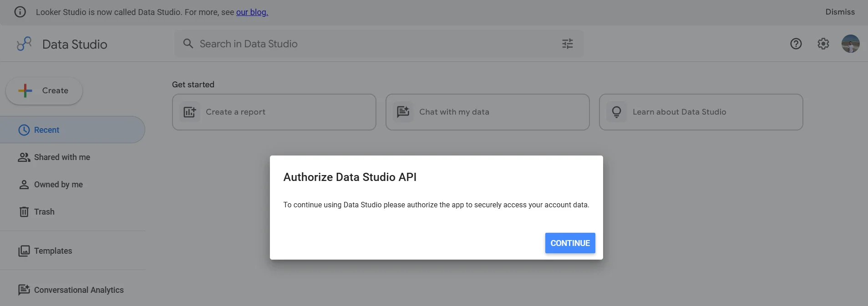Open Owned by me section
The image size is (868, 306).
coord(72,185)
